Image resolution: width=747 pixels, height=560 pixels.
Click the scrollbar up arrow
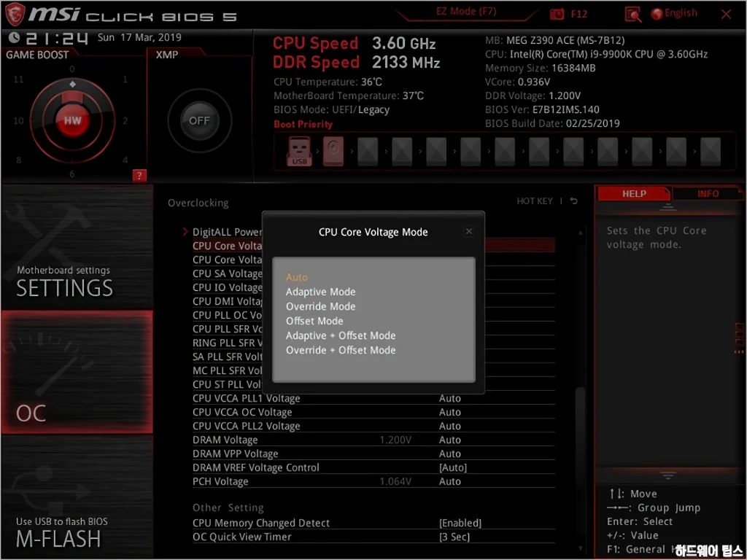580,233
